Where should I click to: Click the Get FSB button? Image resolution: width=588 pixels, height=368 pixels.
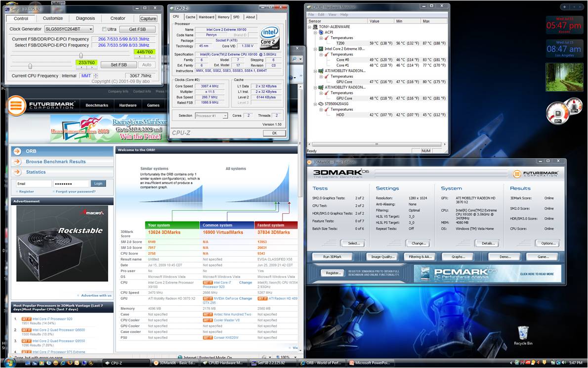[x=137, y=29]
